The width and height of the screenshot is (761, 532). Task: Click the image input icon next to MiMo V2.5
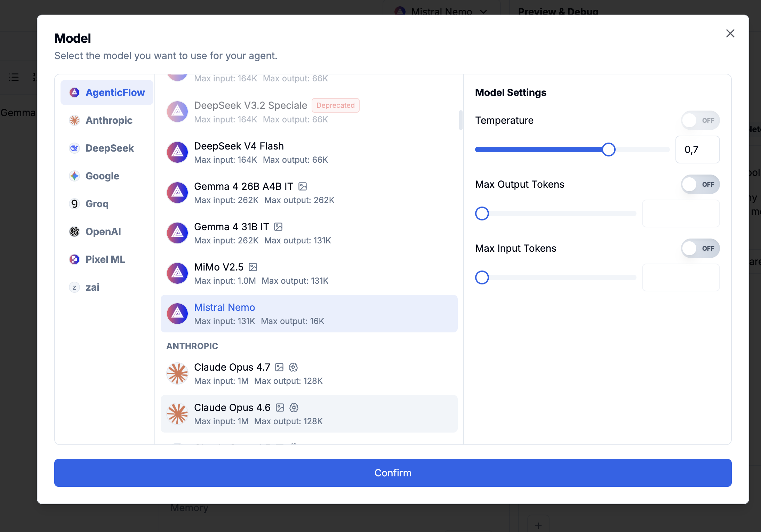pos(253,267)
